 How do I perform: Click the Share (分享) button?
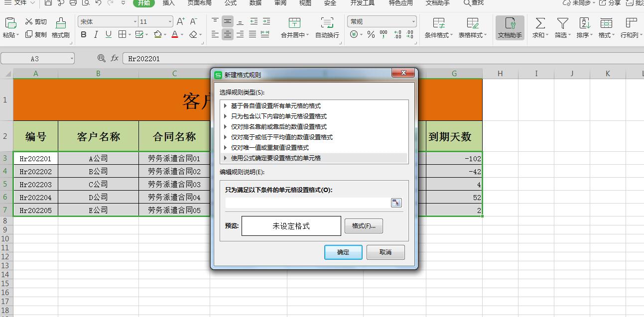pos(610,3)
